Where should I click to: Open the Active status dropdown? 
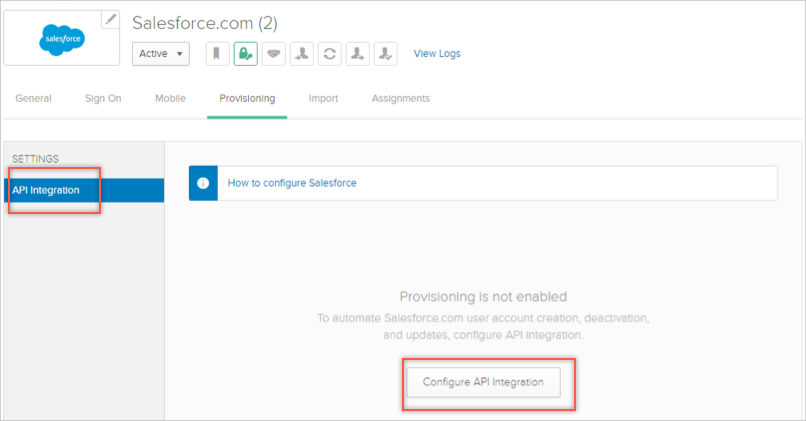tap(160, 54)
